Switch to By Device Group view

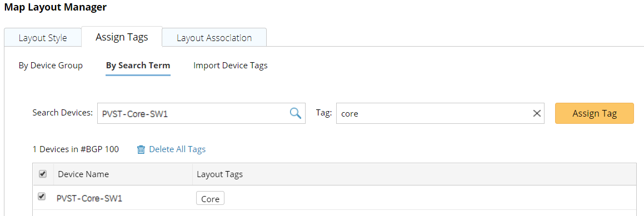coord(51,66)
